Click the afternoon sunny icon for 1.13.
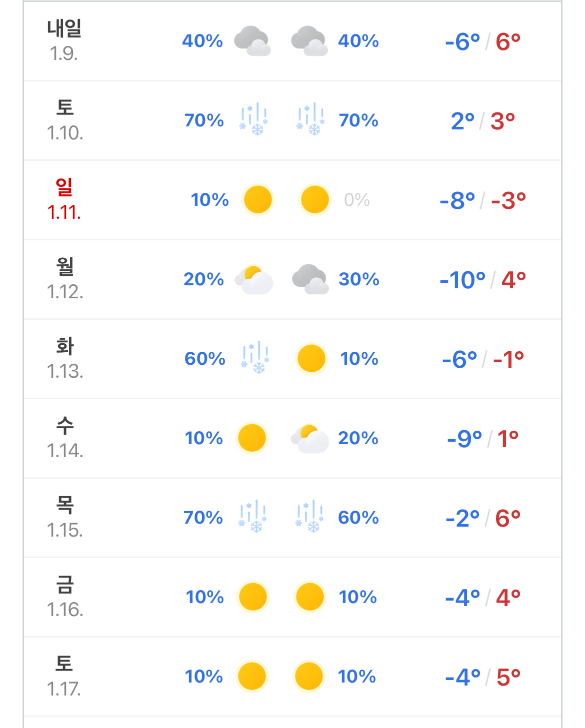 click(x=311, y=358)
